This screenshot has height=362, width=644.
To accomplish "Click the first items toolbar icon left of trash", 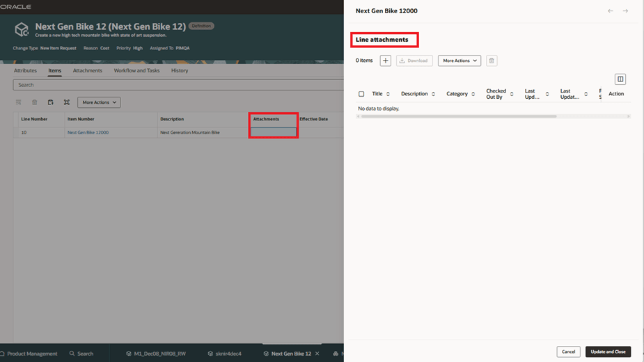I will click(19, 102).
